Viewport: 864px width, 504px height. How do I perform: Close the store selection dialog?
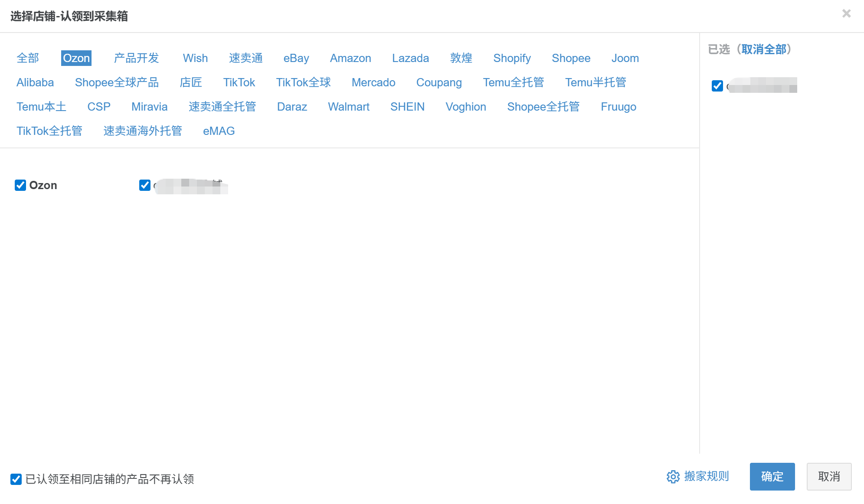click(x=846, y=14)
